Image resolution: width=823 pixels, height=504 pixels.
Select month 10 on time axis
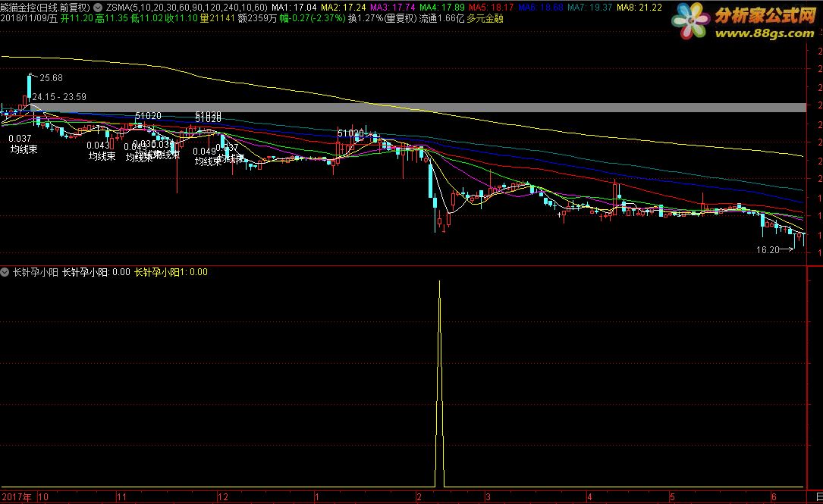[x=43, y=496]
